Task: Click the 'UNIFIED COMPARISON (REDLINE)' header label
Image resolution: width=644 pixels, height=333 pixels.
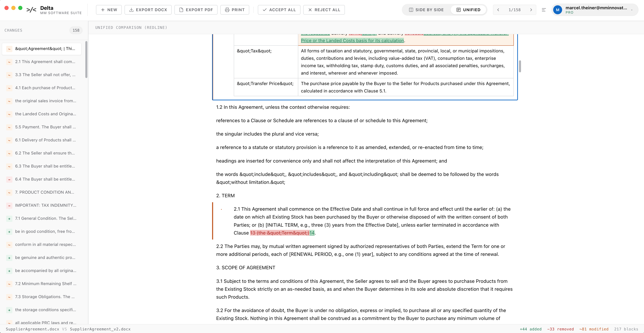Action: click(131, 27)
